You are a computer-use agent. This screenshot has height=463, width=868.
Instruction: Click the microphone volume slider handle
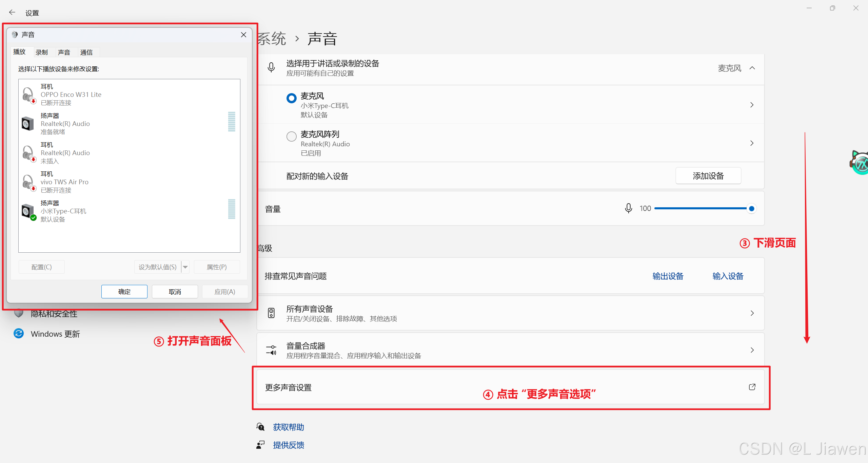pos(751,209)
